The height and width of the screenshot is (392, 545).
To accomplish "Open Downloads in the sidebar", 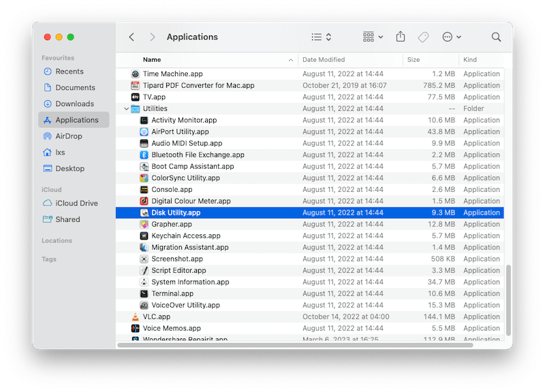I will point(74,104).
